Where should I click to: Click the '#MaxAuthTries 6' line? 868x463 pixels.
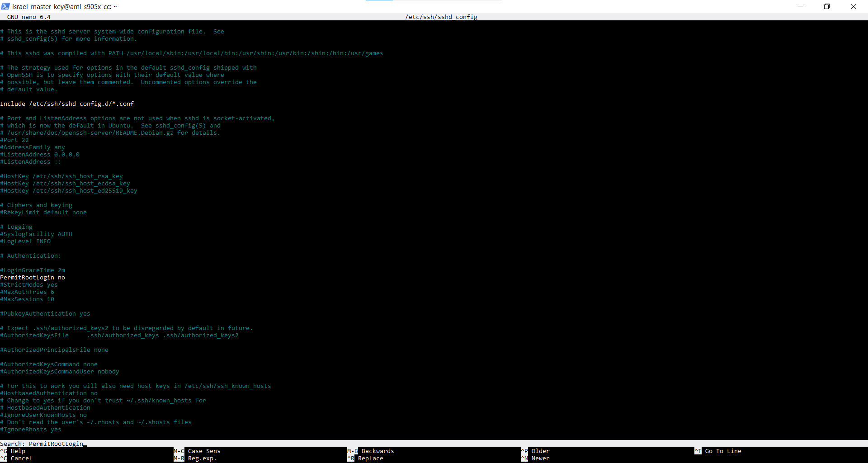[27, 292]
